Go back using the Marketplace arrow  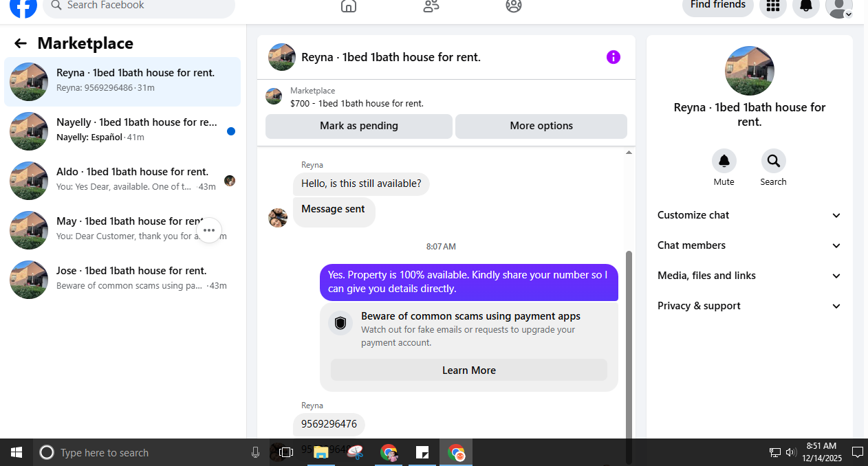click(21, 43)
